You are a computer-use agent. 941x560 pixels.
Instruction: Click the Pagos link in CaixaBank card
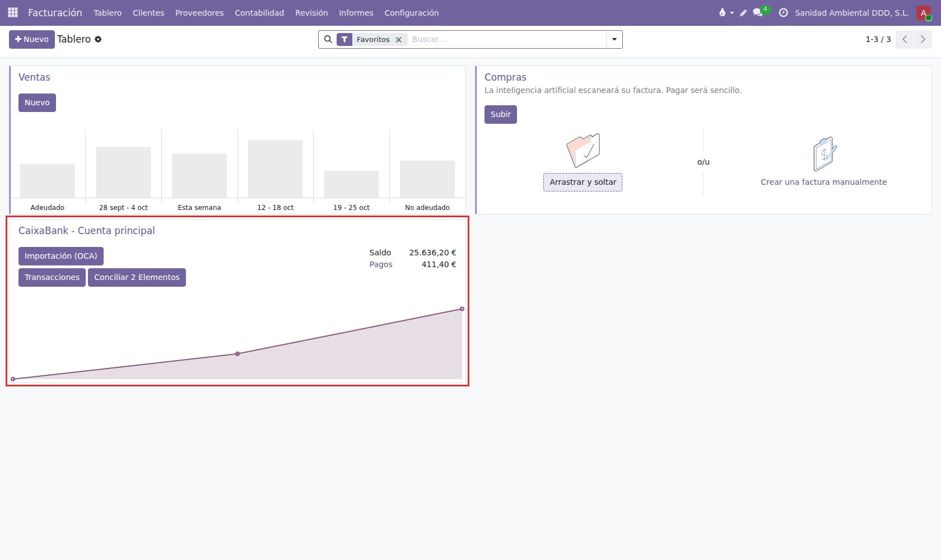tap(381, 264)
